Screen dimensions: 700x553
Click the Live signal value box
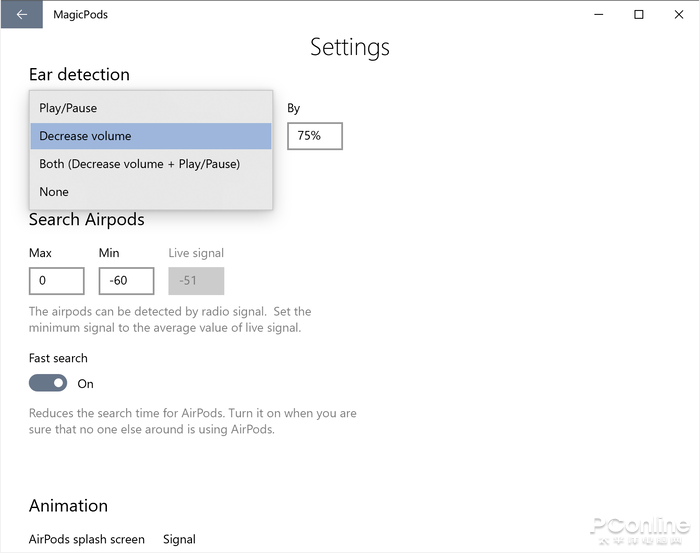(196, 281)
